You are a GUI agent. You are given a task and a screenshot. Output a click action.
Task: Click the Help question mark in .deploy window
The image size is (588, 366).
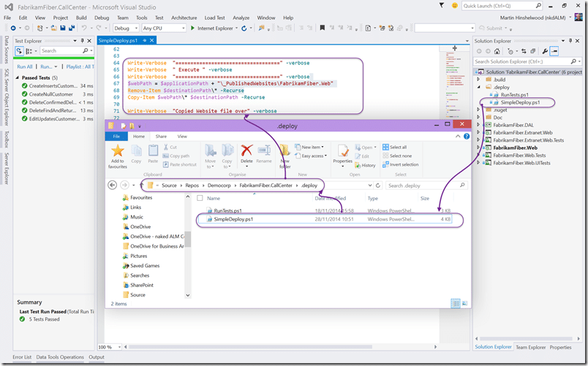(x=467, y=137)
